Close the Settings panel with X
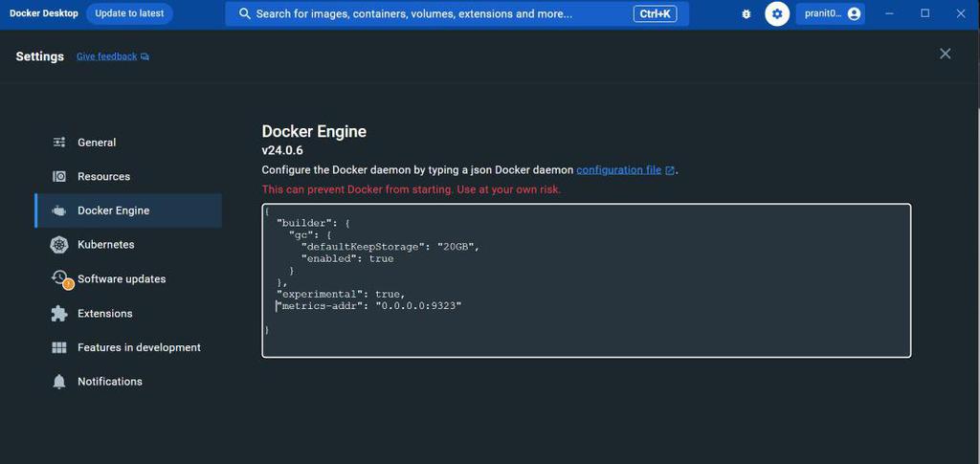Image resolution: width=980 pixels, height=464 pixels. [x=945, y=54]
